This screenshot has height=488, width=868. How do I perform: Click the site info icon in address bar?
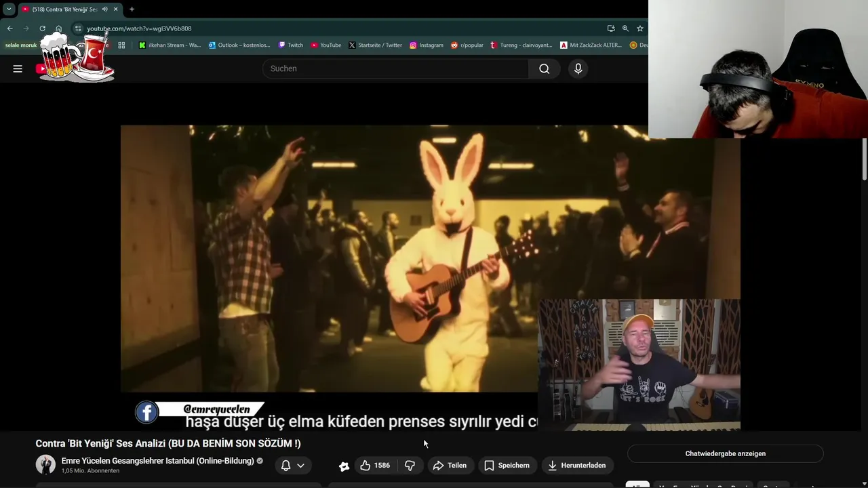pos(78,28)
